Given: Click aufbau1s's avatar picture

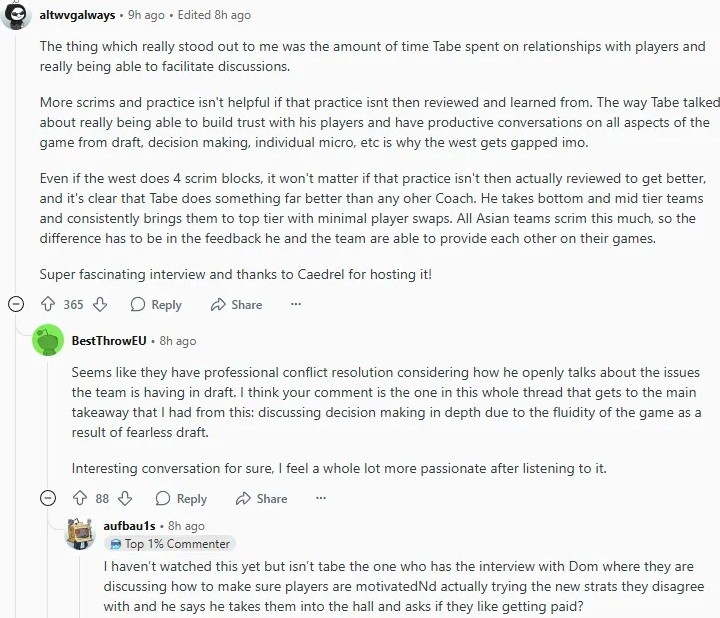Looking at the screenshot, I should 80,533.
